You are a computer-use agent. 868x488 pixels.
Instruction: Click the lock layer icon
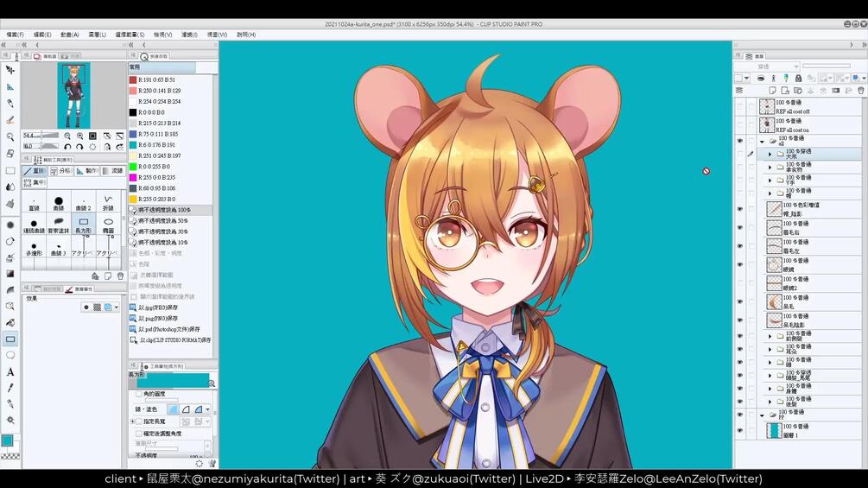[798, 78]
